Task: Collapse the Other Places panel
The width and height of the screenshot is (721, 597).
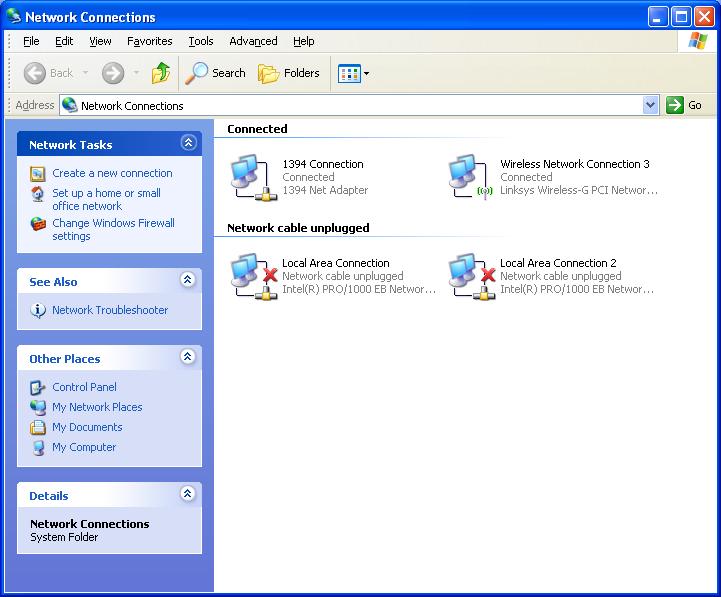Action: tap(187, 356)
